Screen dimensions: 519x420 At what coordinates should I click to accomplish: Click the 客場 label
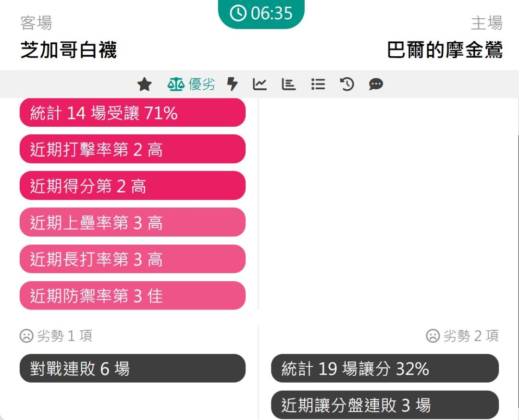point(36,23)
